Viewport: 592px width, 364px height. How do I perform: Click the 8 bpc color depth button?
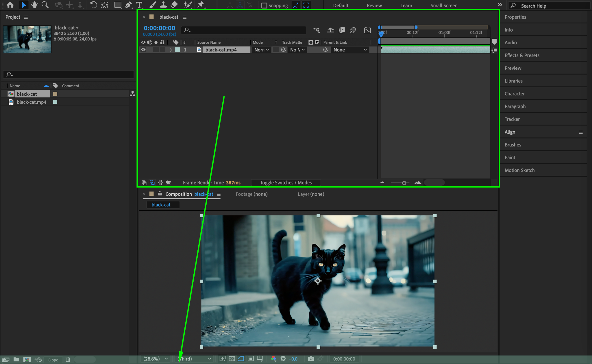pyautogui.click(x=53, y=360)
